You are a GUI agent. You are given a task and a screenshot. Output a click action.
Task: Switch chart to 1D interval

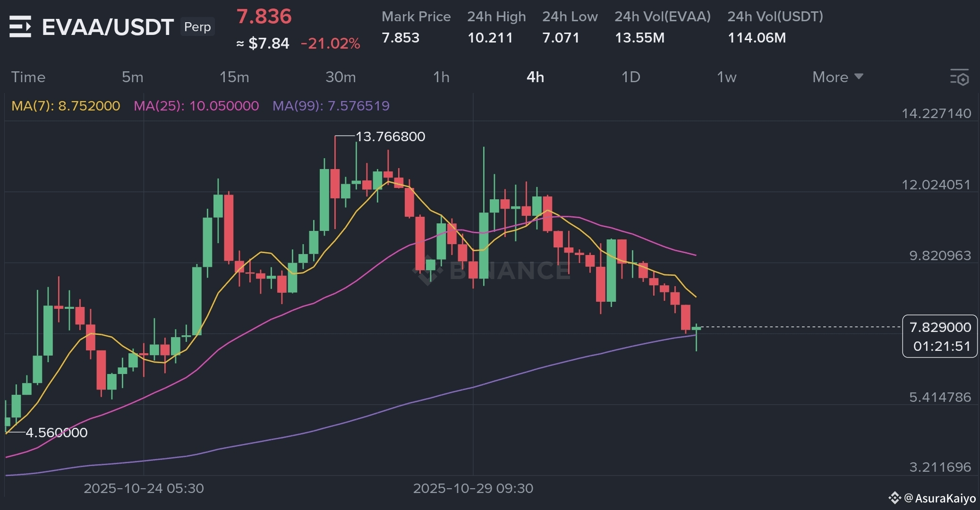[631, 77]
